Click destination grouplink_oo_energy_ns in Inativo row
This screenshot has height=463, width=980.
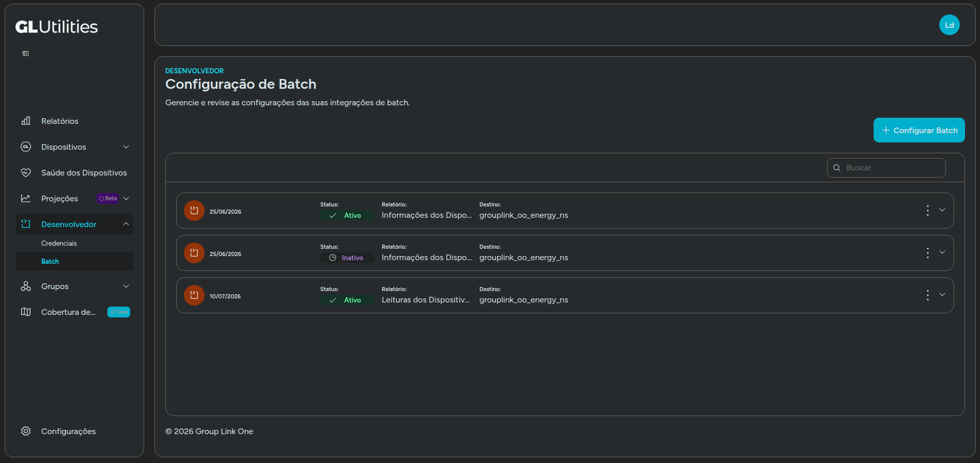tap(524, 258)
